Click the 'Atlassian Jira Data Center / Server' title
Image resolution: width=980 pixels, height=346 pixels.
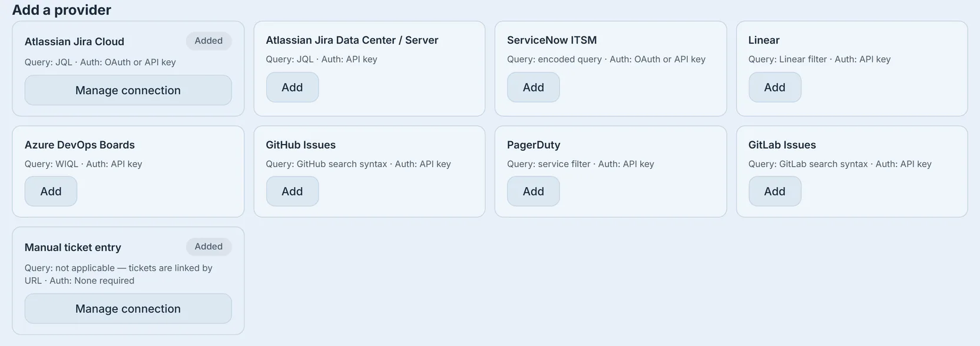(352, 40)
